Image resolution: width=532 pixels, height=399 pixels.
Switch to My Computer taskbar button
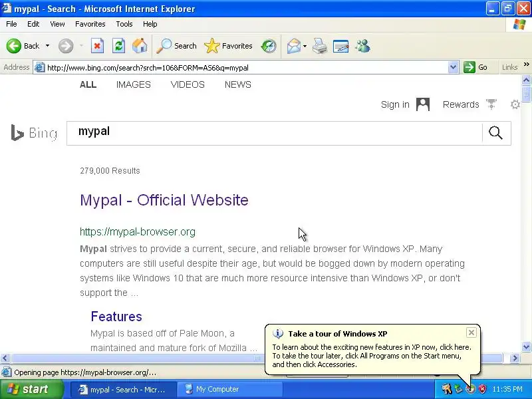coord(230,389)
